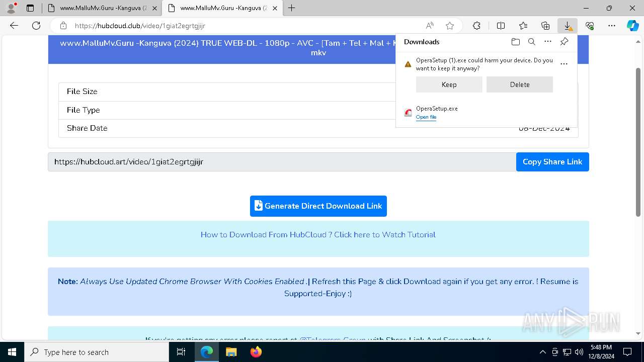
Task: Open the HubCloud tutorial link
Action: click(x=318, y=235)
